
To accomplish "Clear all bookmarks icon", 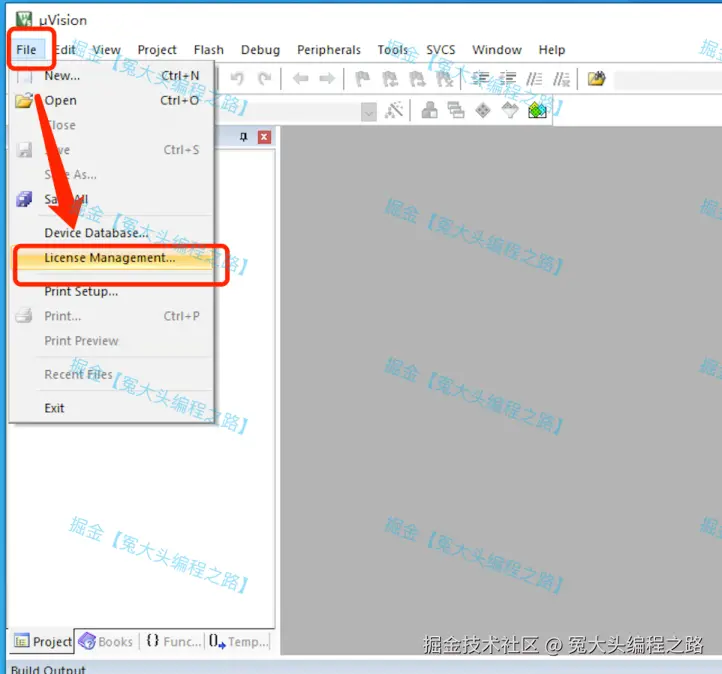I will [x=444, y=79].
